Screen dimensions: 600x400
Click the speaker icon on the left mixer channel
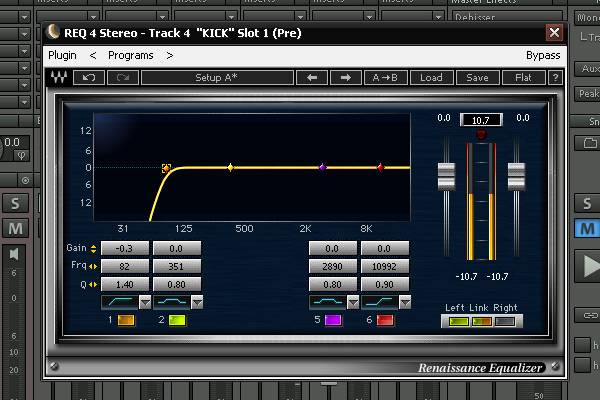pos(14,254)
